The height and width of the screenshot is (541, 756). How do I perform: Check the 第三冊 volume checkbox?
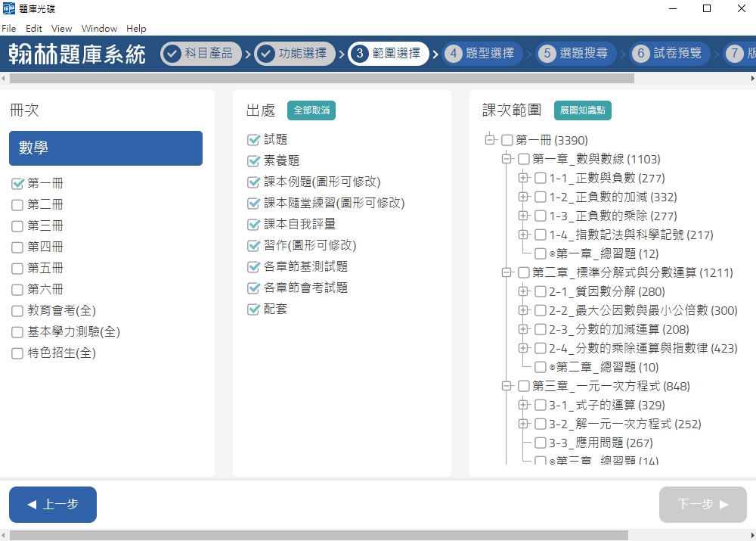click(17, 226)
